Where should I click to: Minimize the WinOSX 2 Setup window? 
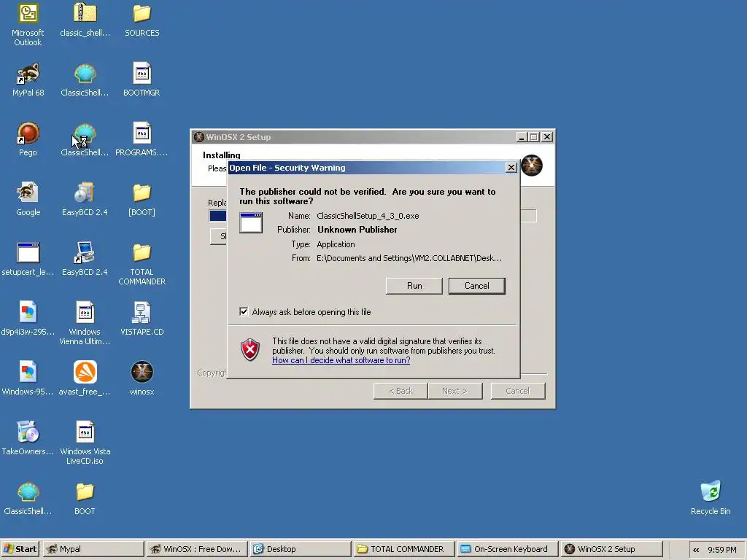point(522,137)
